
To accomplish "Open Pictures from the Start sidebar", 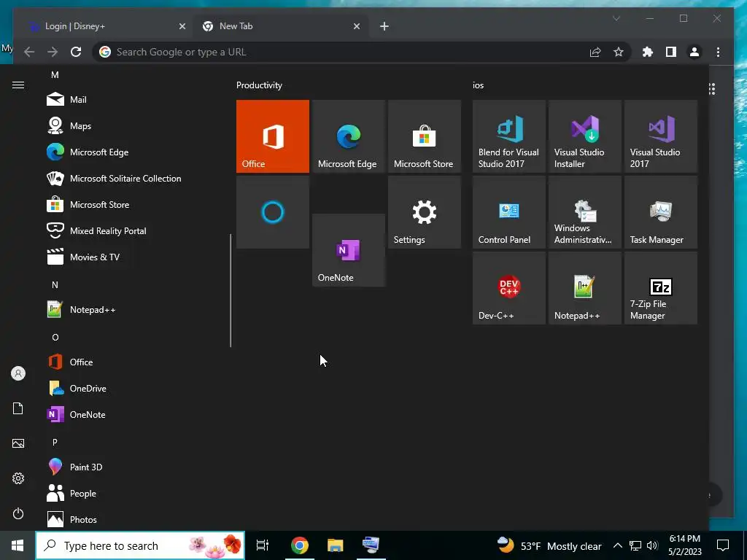I will pyautogui.click(x=18, y=443).
